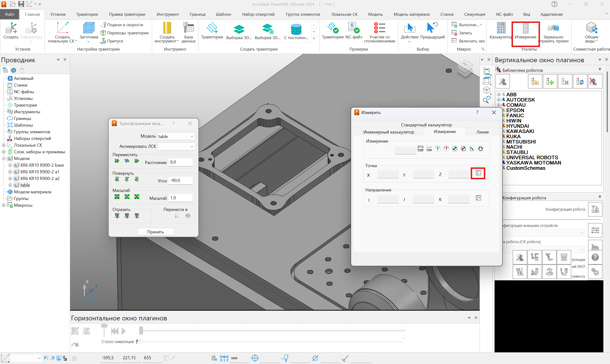Create a local coordinate system (Создать локальную СК)
This screenshot has width=610, height=364.
click(62, 33)
